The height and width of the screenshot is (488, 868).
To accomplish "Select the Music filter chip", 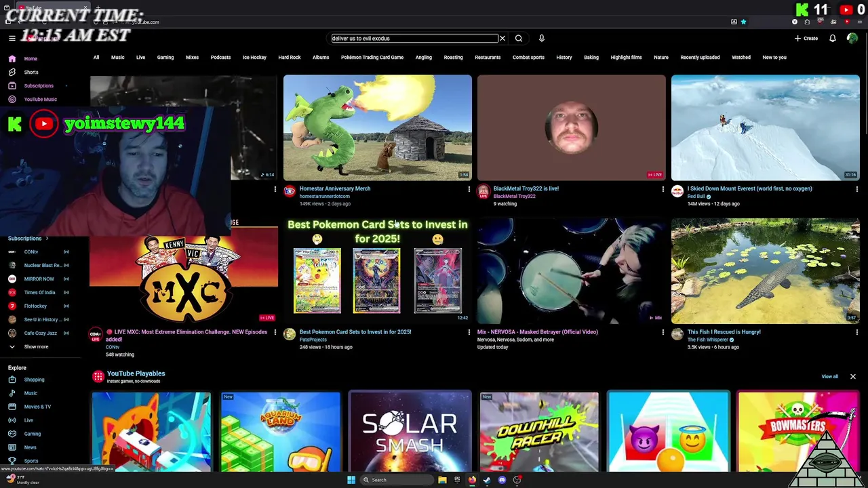I will pyautogui.click(x=118, y=58).
